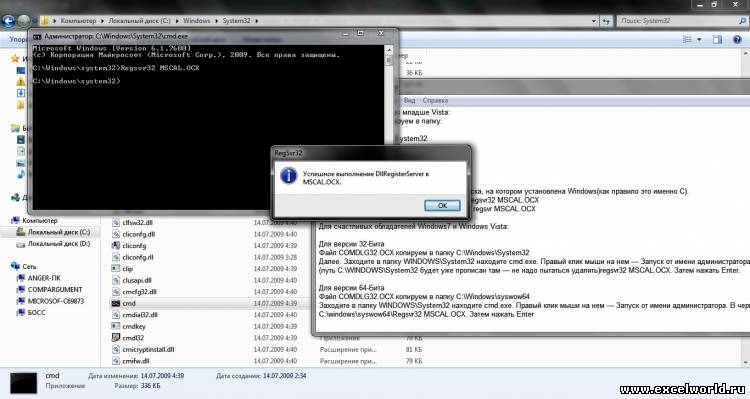Viewport: 750px width, 399px height.
Task: Click Explorer's Forward navigation arrow
Action: [23, 21]
